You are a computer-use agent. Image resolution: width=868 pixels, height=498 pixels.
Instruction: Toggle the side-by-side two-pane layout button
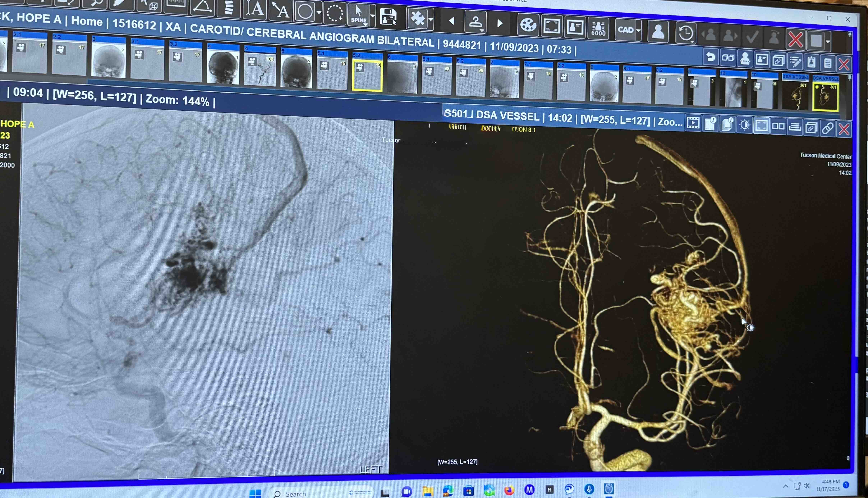(778, 127)
